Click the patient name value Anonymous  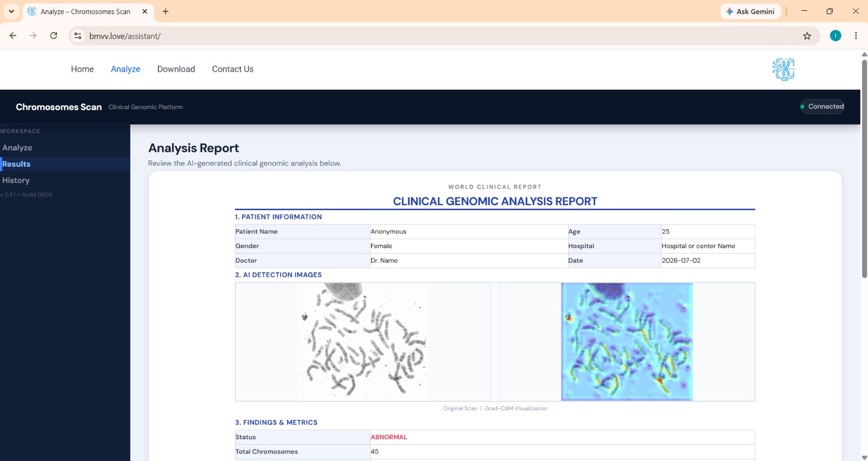(388, 231)
